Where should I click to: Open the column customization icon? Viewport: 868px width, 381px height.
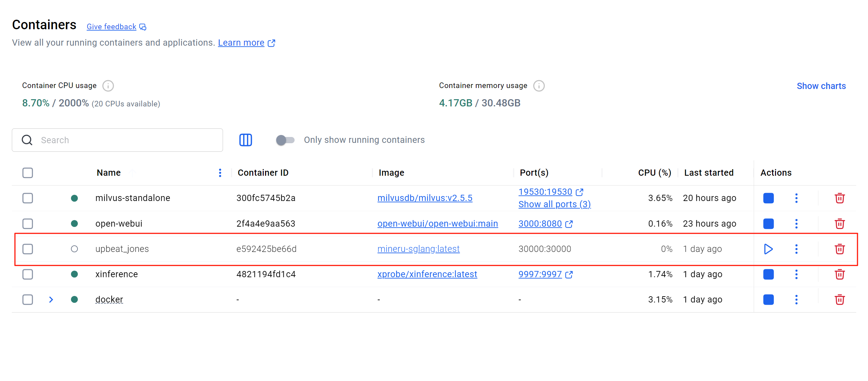[x=246, y=140]
